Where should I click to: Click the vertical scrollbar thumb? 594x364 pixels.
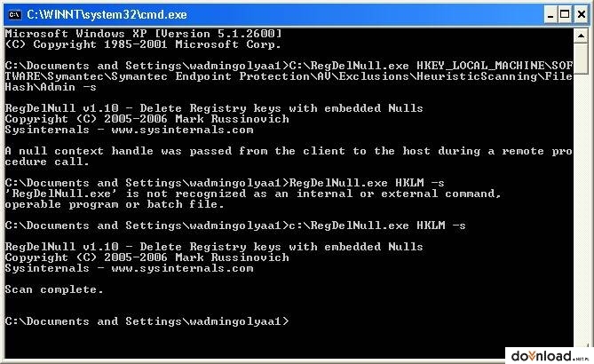[581, 58]
